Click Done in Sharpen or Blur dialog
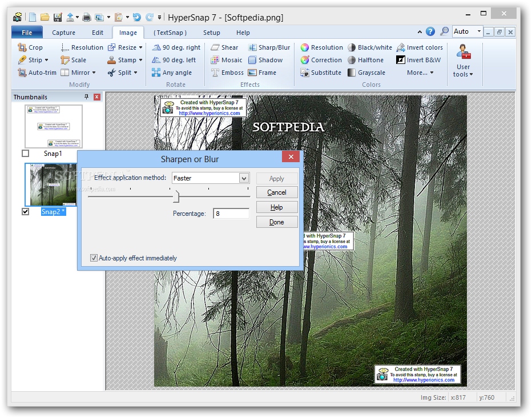Image resolution: width=532 pixels, height=418 pixels. point(277,222)
